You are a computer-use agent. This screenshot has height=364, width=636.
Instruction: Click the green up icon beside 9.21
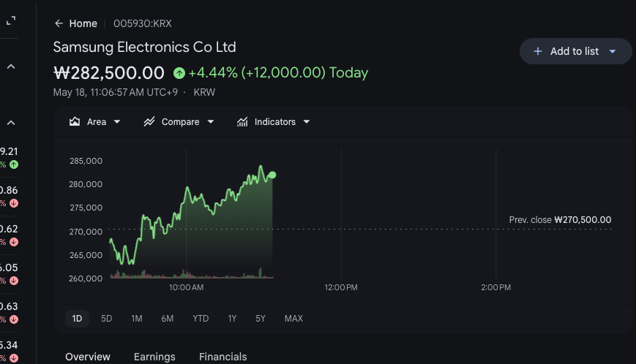[x=14, y=164]
